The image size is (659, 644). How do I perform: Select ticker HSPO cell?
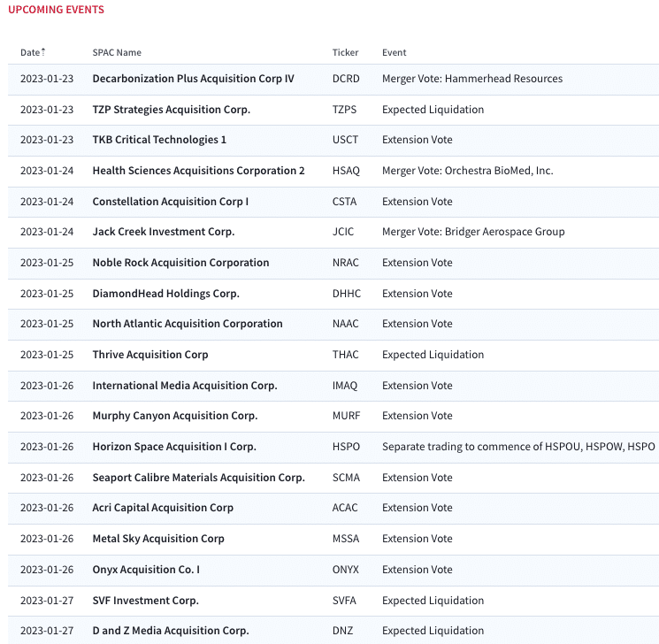pos(346,447)
